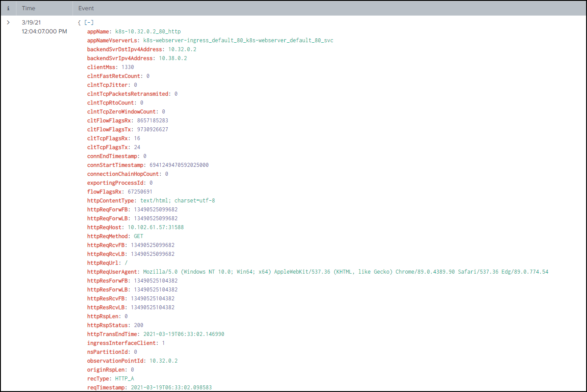587x392 pixels.
Task: Click cltTcpFlagsTx value 24
Action: (137, 147)
